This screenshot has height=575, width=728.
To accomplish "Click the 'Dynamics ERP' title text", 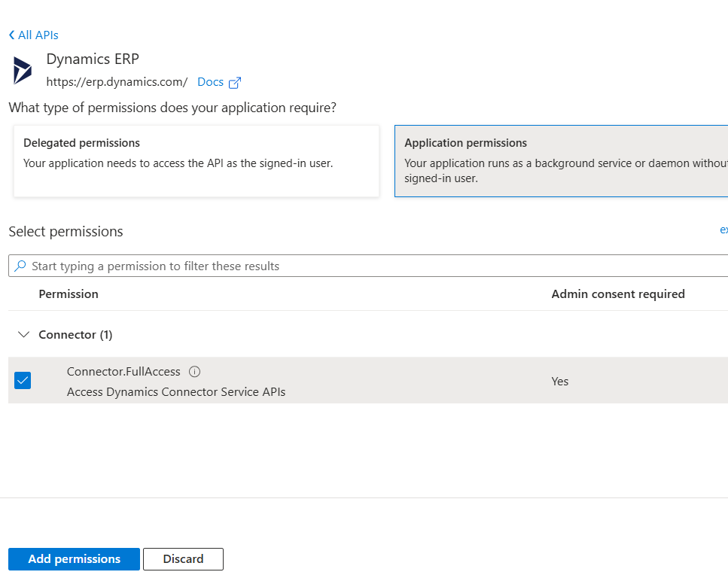I will [x=93, y=59].
